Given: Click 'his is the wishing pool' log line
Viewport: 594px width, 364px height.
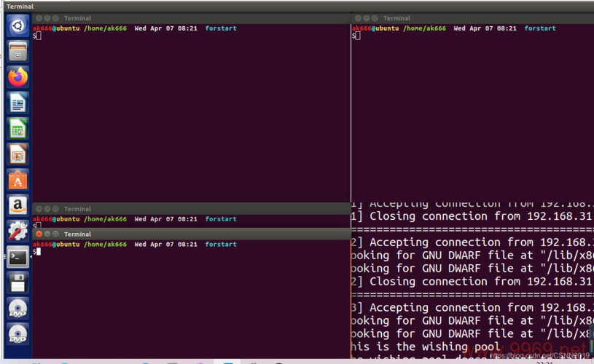Looking at the screenshot, I should point(426,347).
